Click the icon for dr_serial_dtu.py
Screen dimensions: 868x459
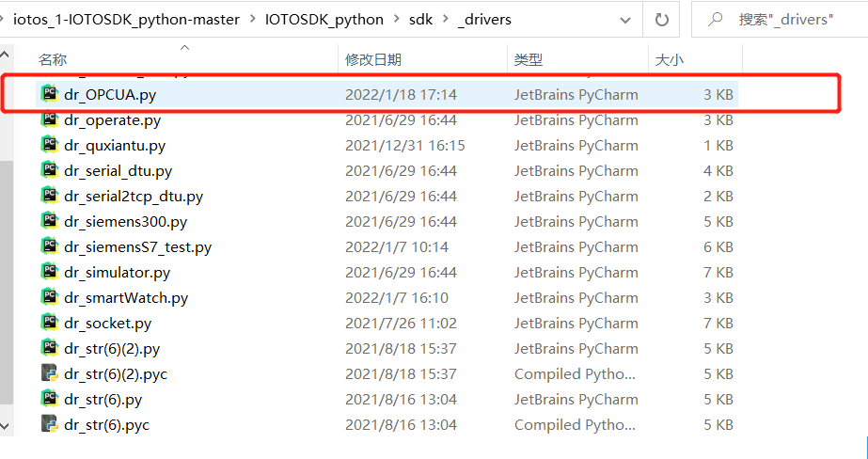click(x=50, y=170)
